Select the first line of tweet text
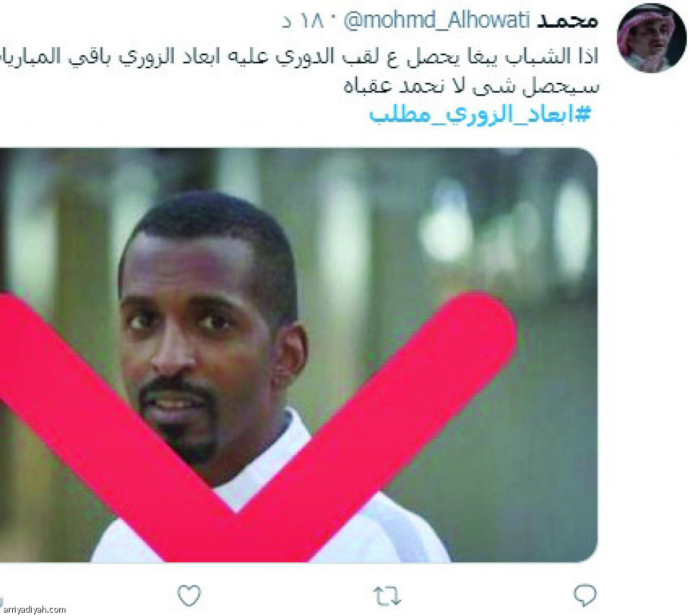The image size is (690, 616). (x=299, y=57)
